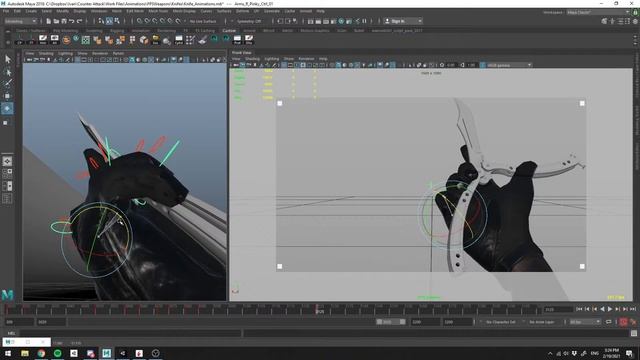640x360 pixels.
Task: Toggle color management in right viewport toolbar
Action: point(483,65)
